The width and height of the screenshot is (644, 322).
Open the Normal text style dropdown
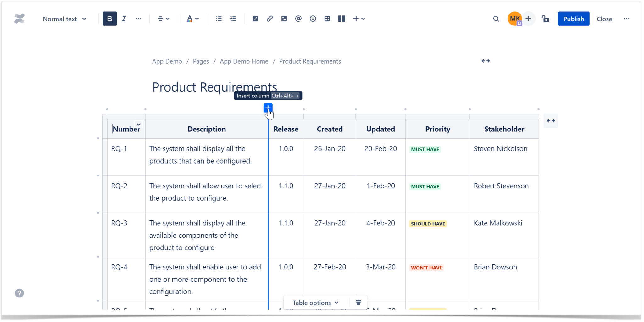64,19
